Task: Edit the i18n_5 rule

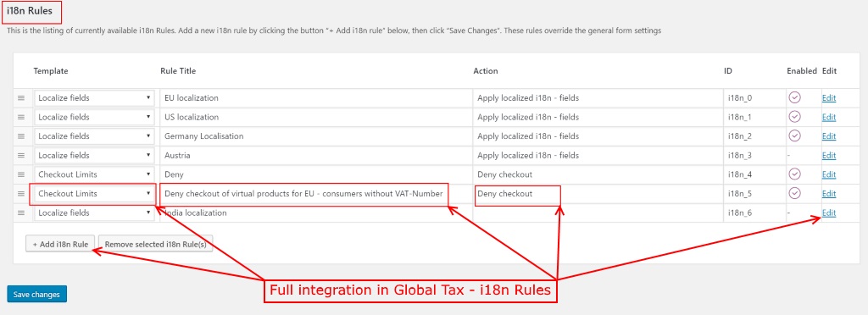Action: tap(829, 193)
